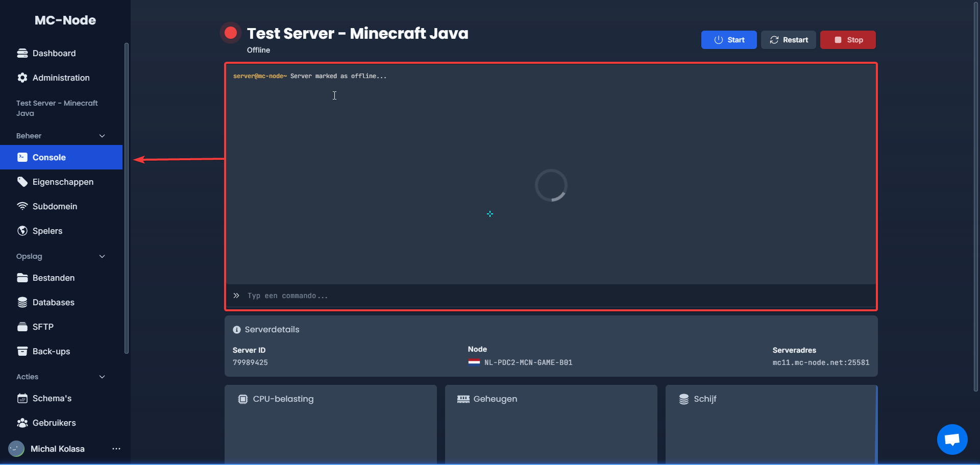Image resolution: width=980 pixels, height=465 pixels.
Task: Open the Databases page
Action: [x=61, y=302]
